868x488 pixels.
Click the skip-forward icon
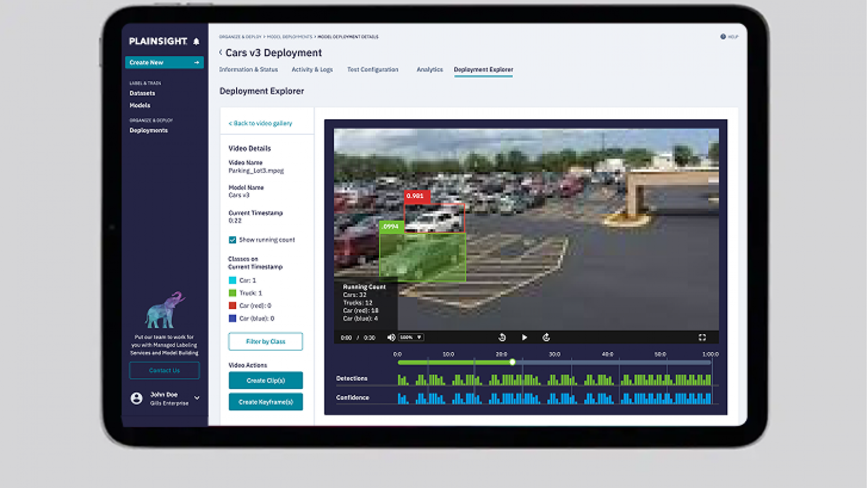[x=546, y=337]
